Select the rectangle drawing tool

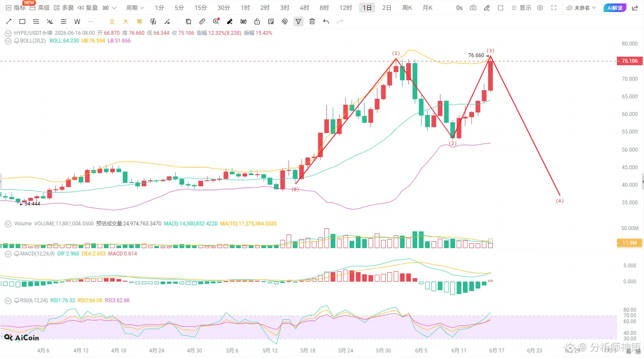pos(22,21)
